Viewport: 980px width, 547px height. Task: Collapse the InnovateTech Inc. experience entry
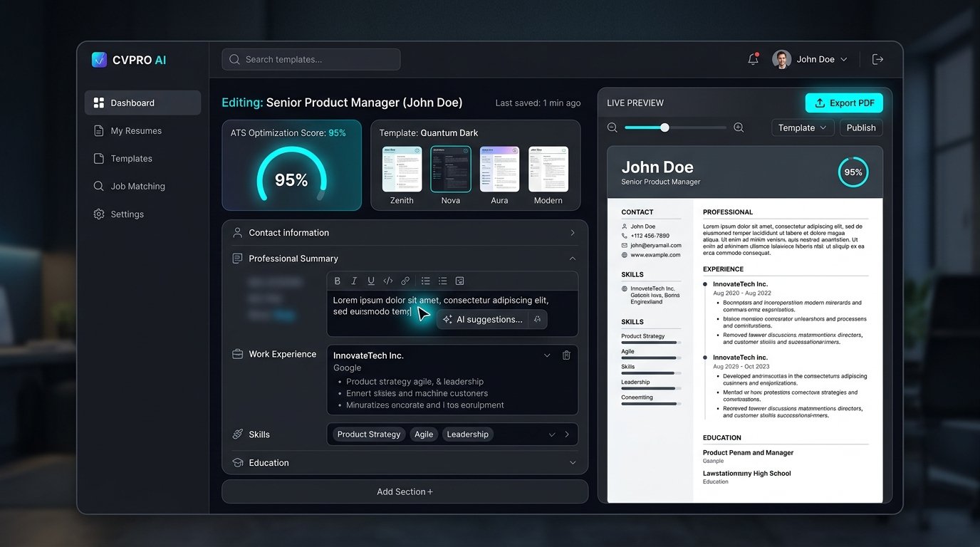547,355
